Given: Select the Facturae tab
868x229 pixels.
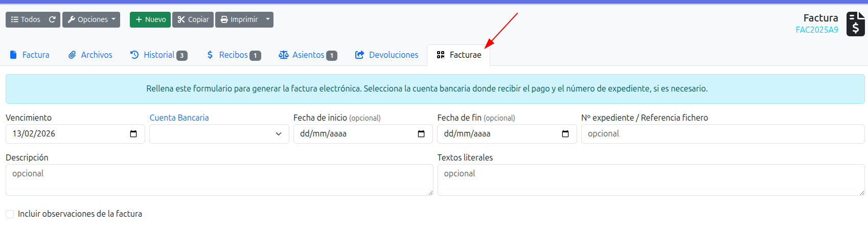Looking at the screenshot, I should [459, 55].
